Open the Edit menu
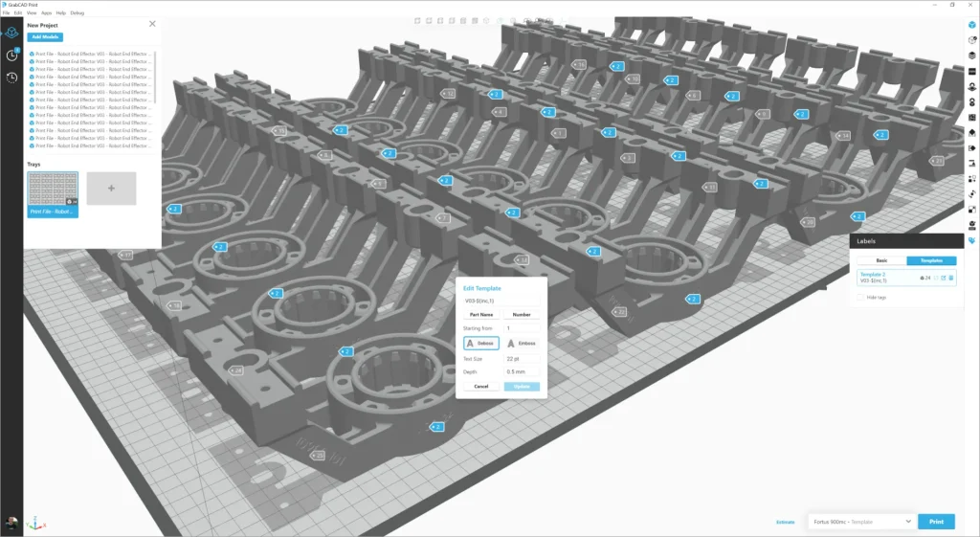Image resolution: width=980 pixels, height=537 pixels. click(x=17, y=12)
